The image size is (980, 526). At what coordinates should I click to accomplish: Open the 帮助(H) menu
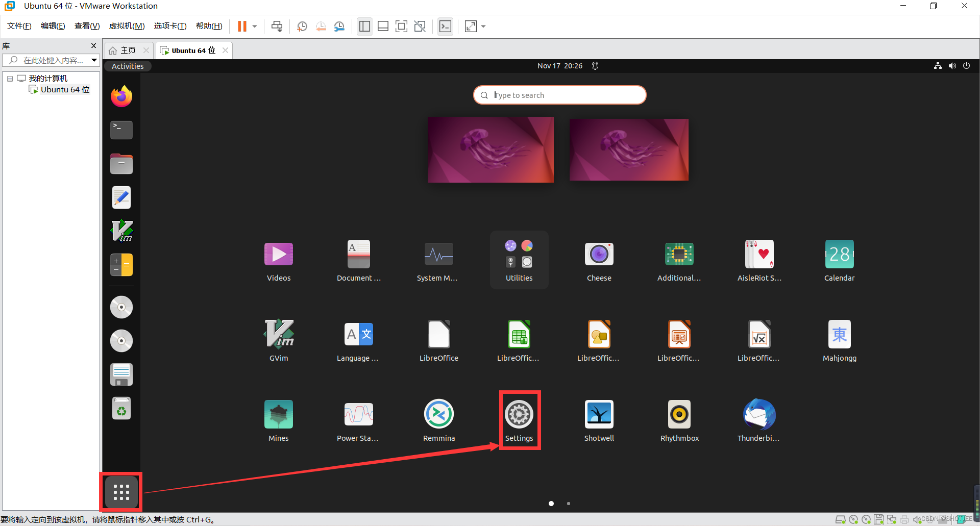(209, 26)
